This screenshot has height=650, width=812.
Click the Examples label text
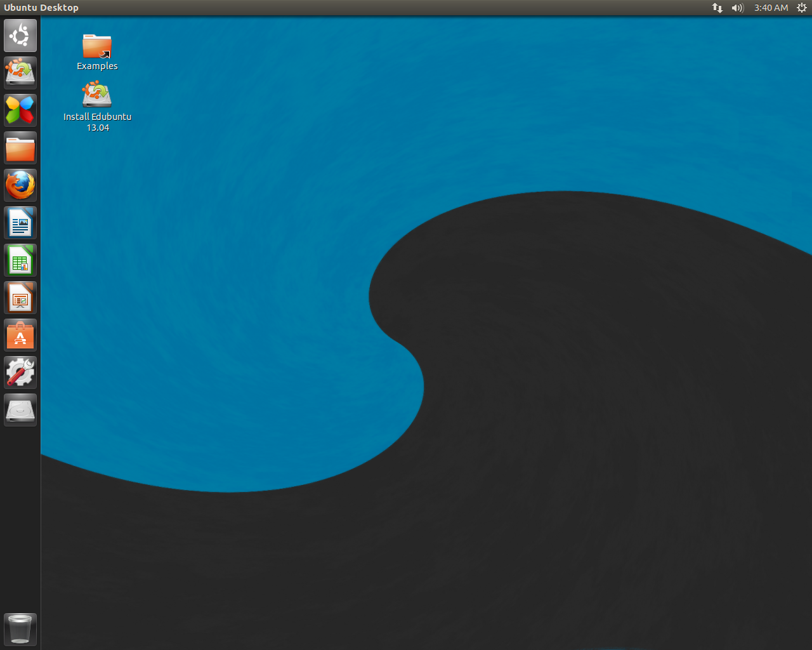(97, 66)
